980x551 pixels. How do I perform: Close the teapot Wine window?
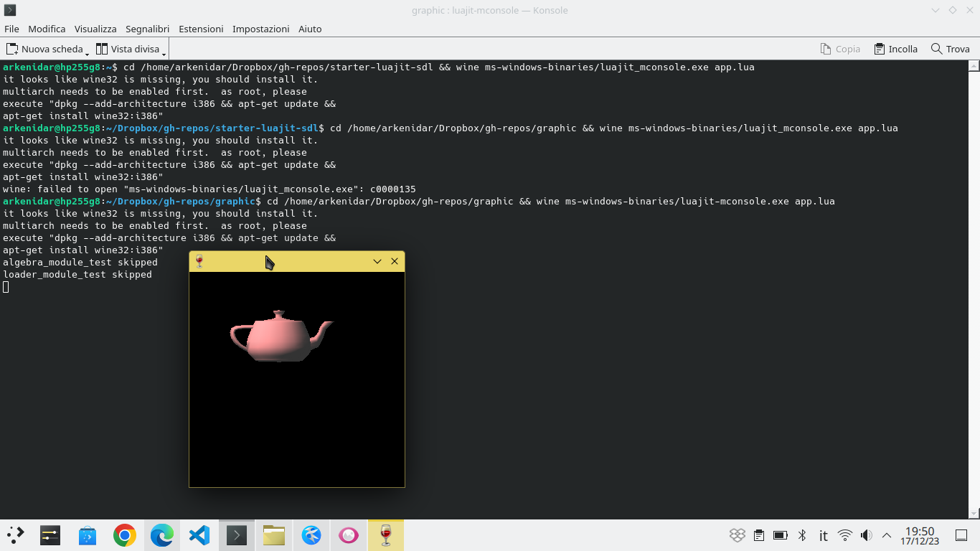click(x=395, y=261)
